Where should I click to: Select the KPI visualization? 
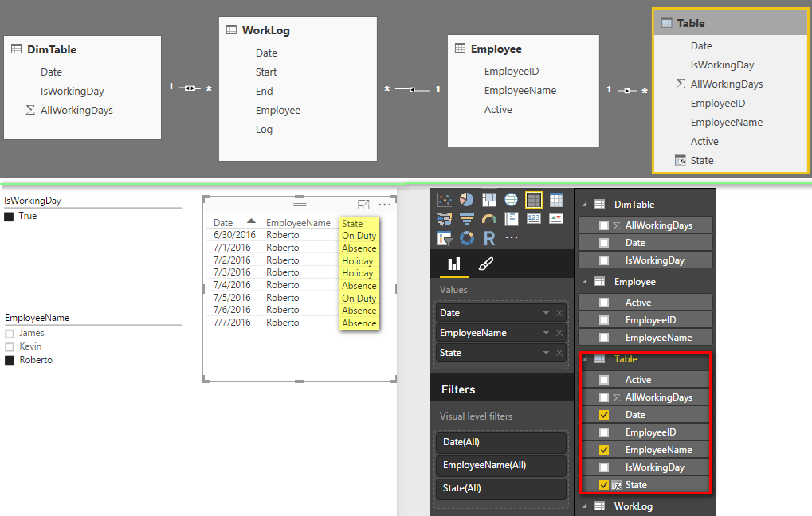pyautogui.click(x=556, y=218)
